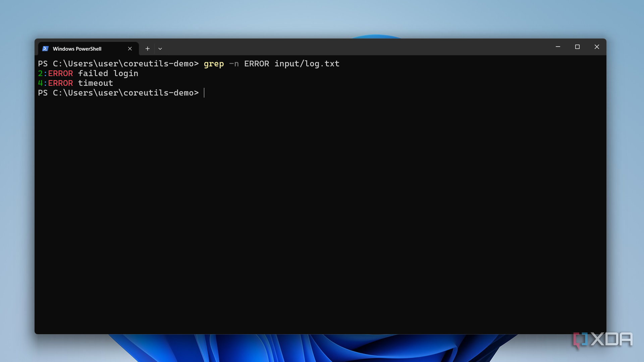Minimize the terminal window
This screenshot has height=362, width=644.
558,47
